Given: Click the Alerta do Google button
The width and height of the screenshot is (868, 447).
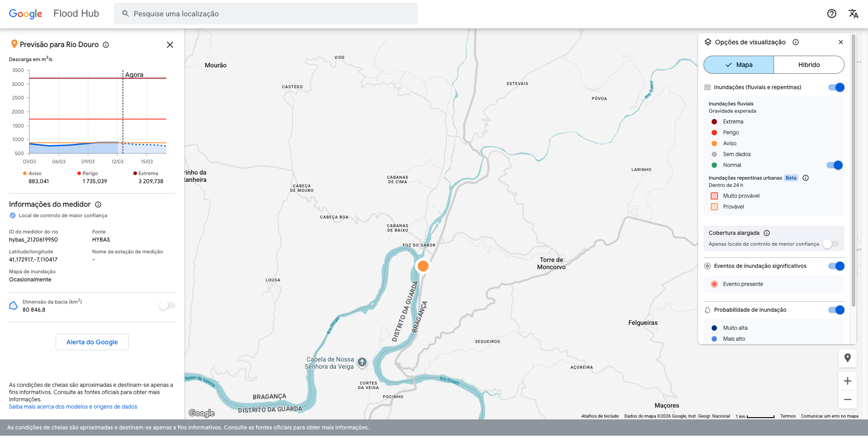Looking at the screenshot, I should (92, 342).
